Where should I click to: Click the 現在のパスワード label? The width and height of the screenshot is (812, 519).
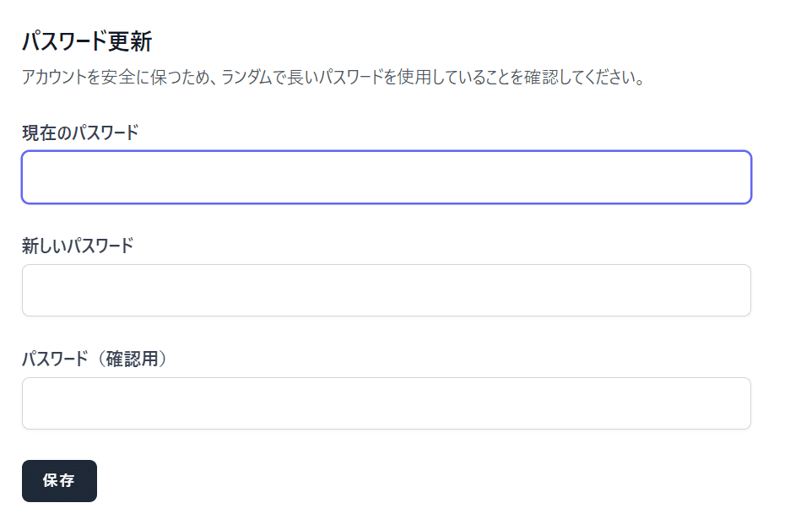click(80, 132)
